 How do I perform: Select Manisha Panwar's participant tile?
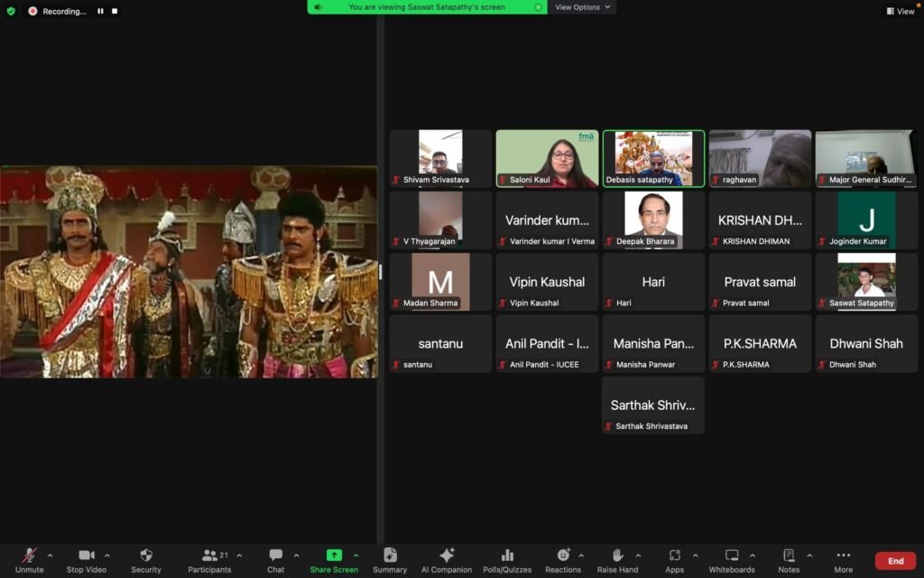(653, 343)
